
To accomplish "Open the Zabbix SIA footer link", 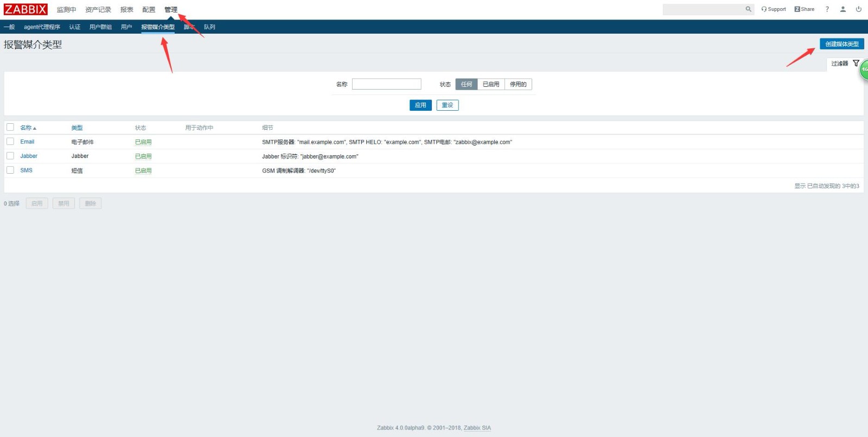I will (x=477, y=428).
